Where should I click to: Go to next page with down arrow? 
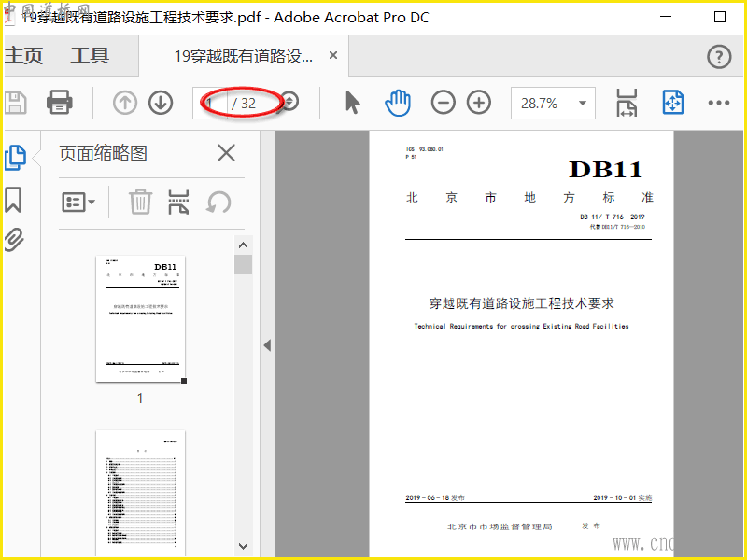161,103
